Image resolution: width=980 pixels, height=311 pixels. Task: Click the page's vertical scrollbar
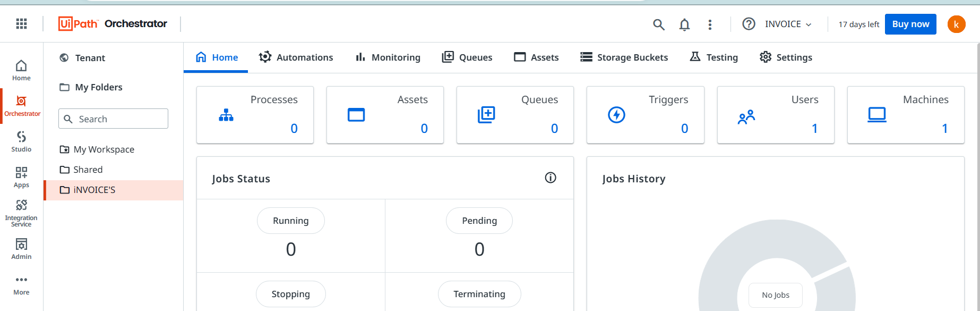(x=977, y=176)
